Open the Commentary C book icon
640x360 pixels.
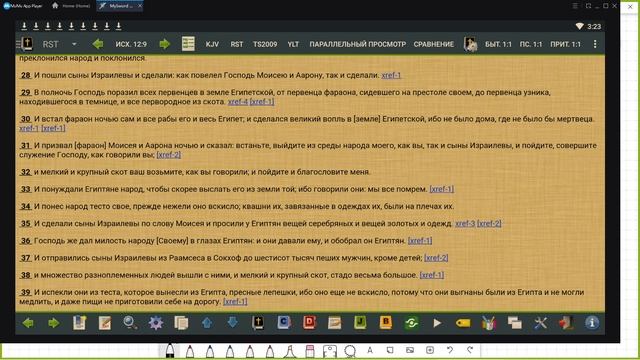tap(284, 322)
